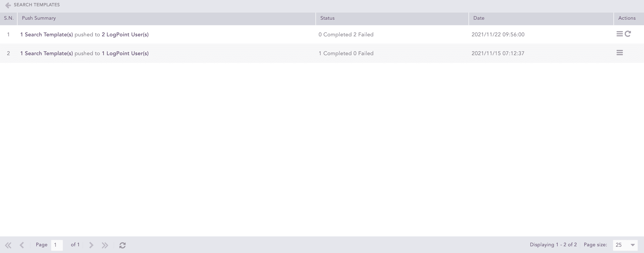Refresh the push history table
The image size is (644, 253).
click(123, 245)
